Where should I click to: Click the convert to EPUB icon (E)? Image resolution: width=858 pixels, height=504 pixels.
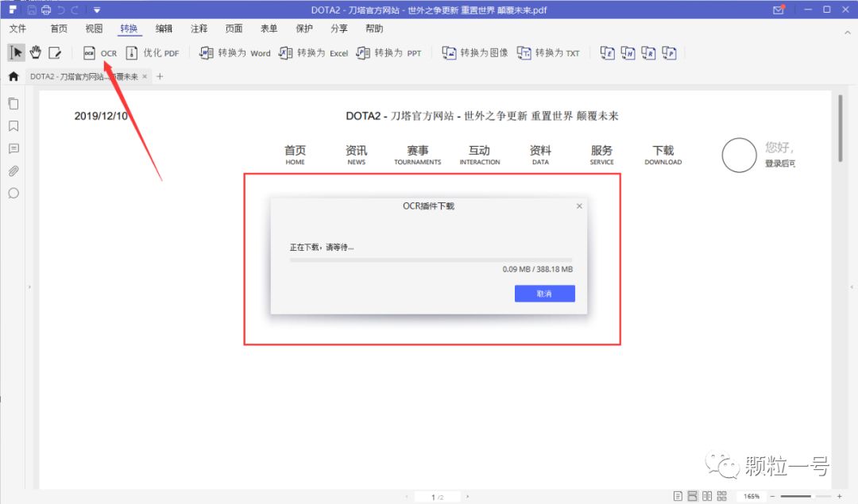click(x=608, y=53)
